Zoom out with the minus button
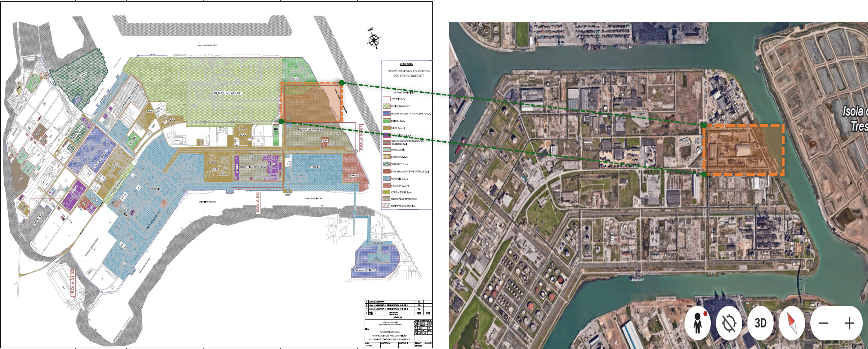Screen dimensions: 868x349 pyautogui.click(x=823, y=323)
